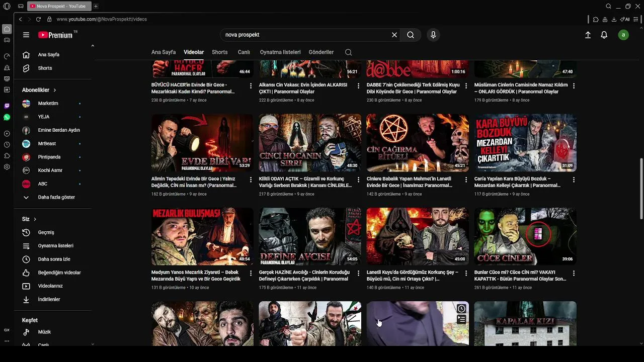Go back with browser back arrow
644x362 pixels.
point(20,19)
